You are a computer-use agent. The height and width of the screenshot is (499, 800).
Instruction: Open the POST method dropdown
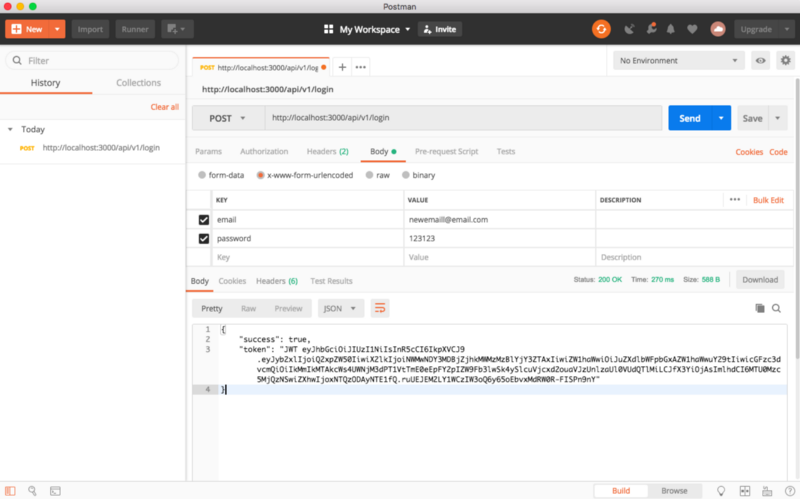(228, 118)
